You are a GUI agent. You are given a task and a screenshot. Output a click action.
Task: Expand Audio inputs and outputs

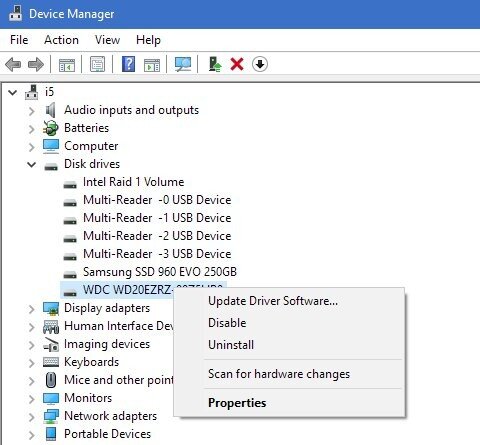[32, 111]
